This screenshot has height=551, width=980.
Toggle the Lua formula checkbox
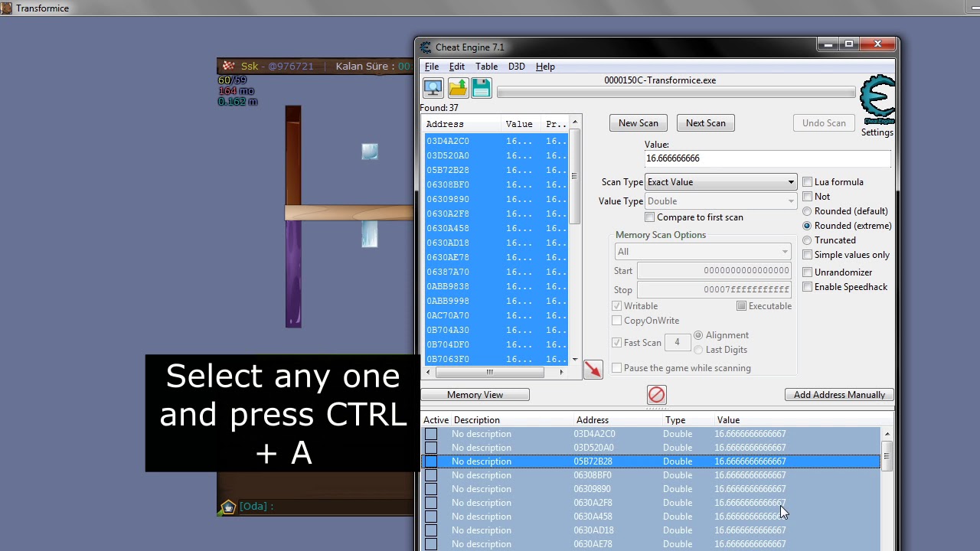coord(807,182)
